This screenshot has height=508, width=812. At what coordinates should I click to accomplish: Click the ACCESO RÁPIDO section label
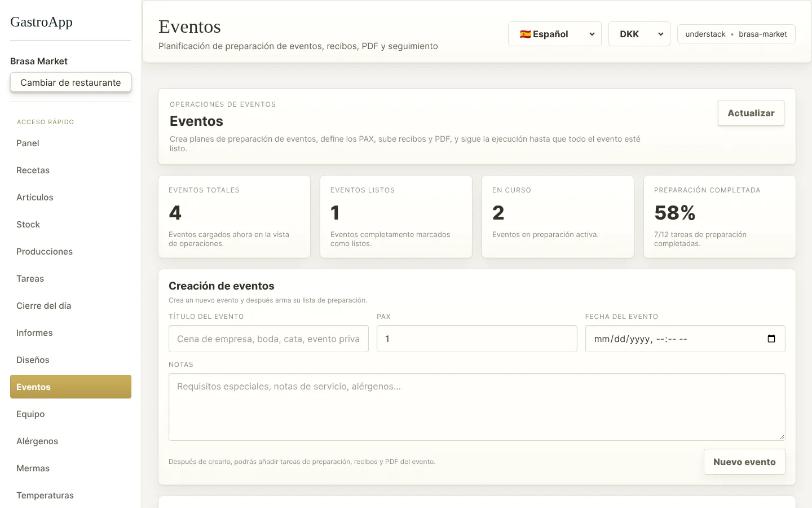(x=45, y=122)
